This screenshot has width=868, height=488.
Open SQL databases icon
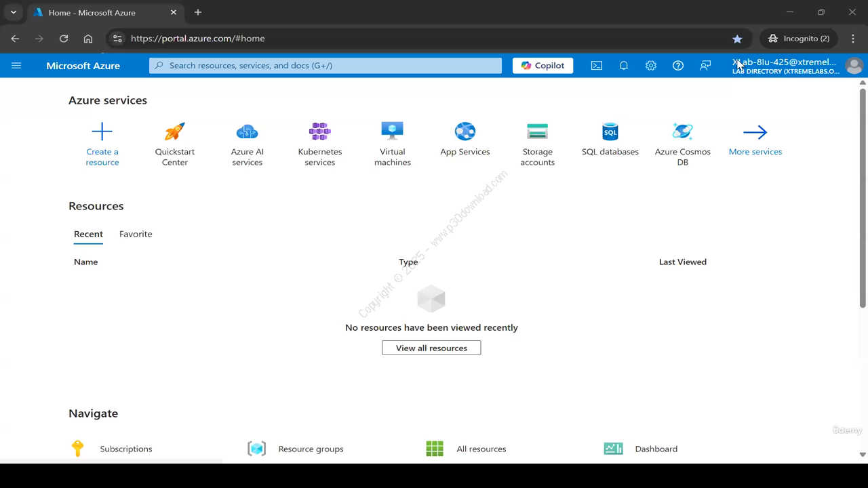[x=610, y=131]
